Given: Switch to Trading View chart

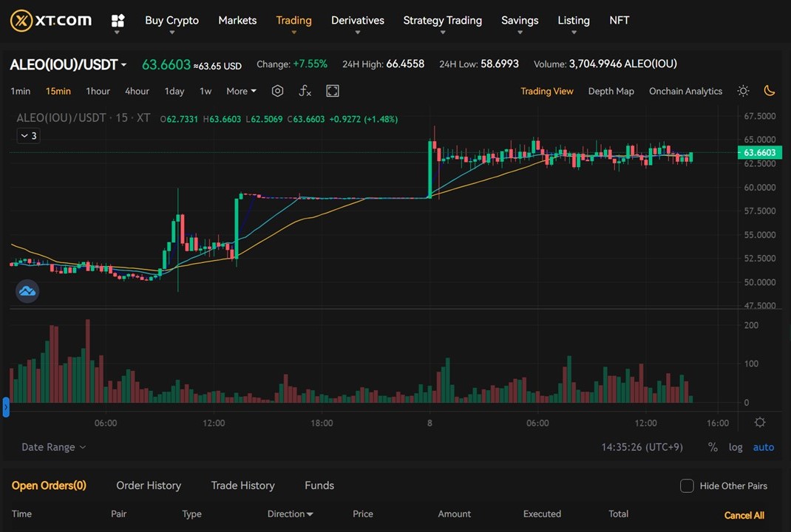Looking at the screenshot, I should (547, 92).
